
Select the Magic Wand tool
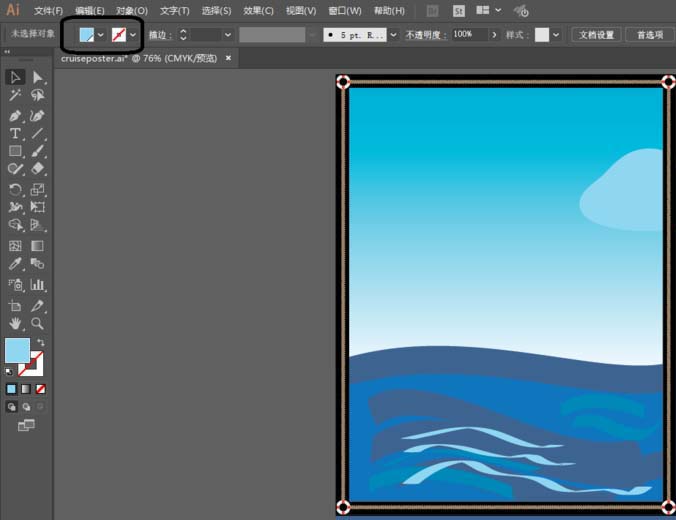click(15, 96)
